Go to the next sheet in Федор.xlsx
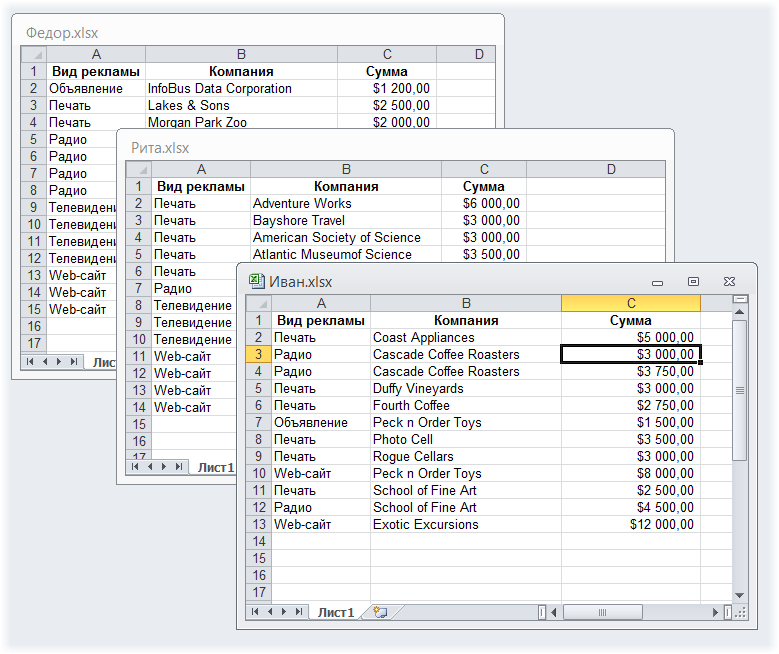 pos(59,361)
